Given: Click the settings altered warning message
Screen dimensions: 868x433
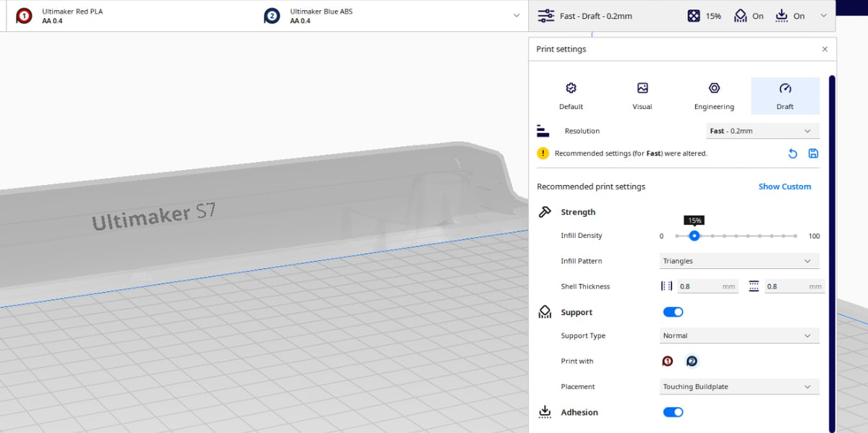Looking at the screenshot, I should tap(631, 153).
